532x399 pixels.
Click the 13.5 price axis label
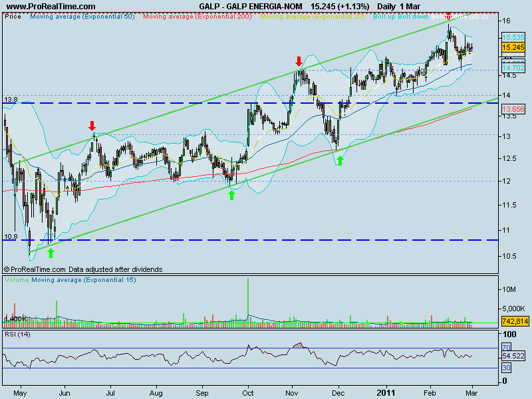coord(509,116)
